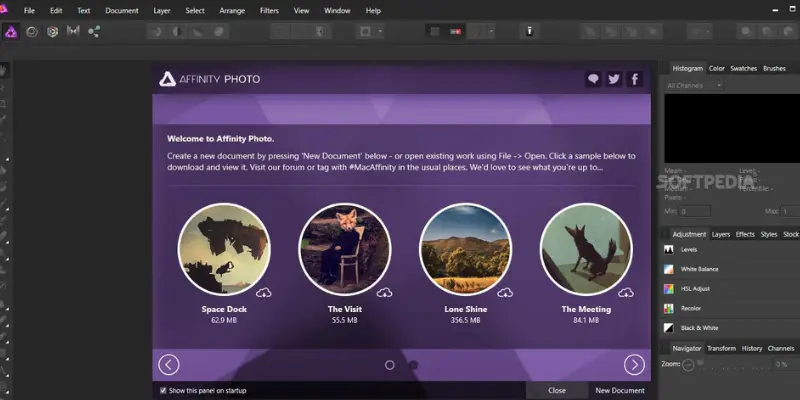Open the Layer menu

pos(162,10)
